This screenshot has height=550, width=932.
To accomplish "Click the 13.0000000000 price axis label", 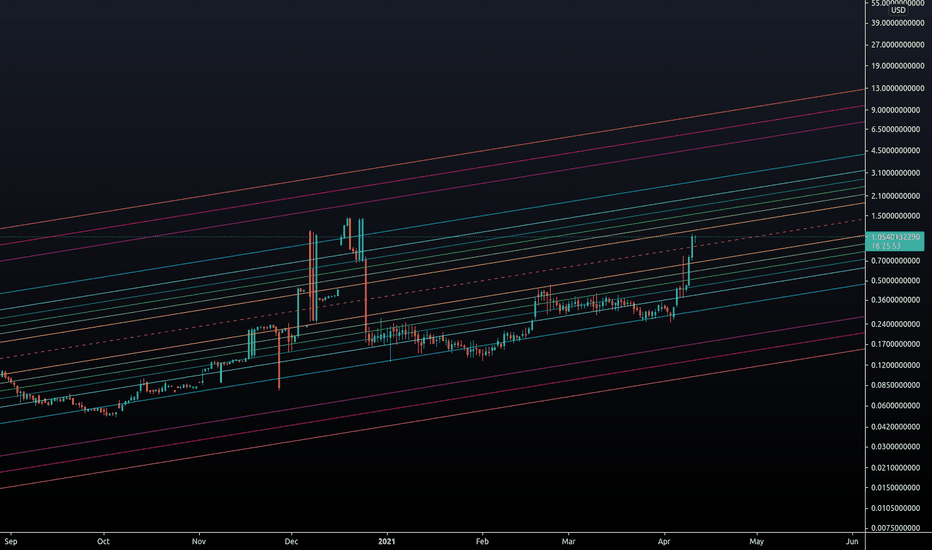I will pyautogui.click(x=898, y=89).
